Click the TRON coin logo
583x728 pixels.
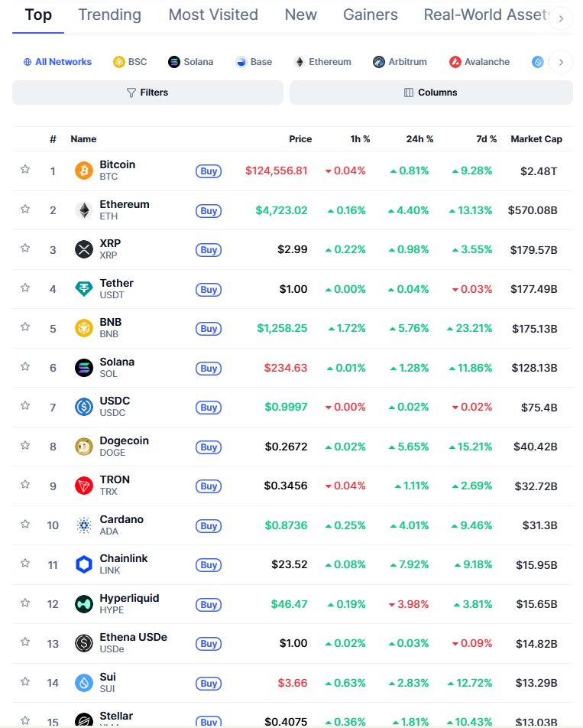84,486
